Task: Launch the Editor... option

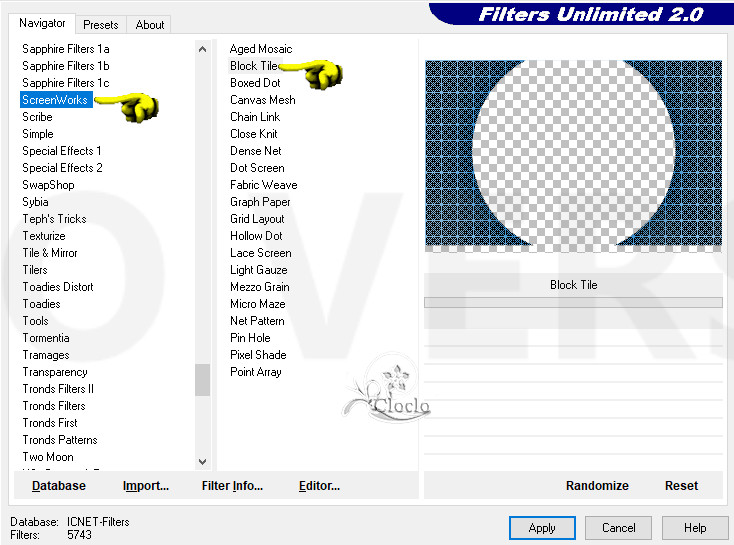Action: pos(319,486)
